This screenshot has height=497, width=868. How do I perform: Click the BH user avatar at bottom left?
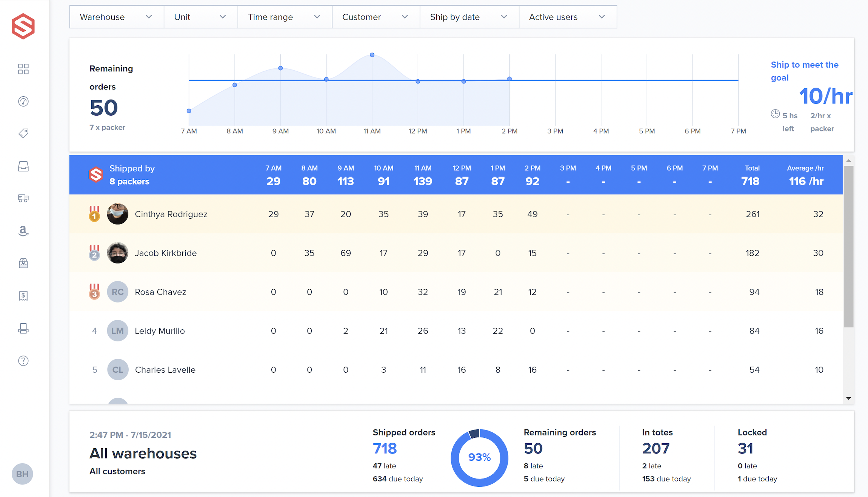click(x=22, y=474)
